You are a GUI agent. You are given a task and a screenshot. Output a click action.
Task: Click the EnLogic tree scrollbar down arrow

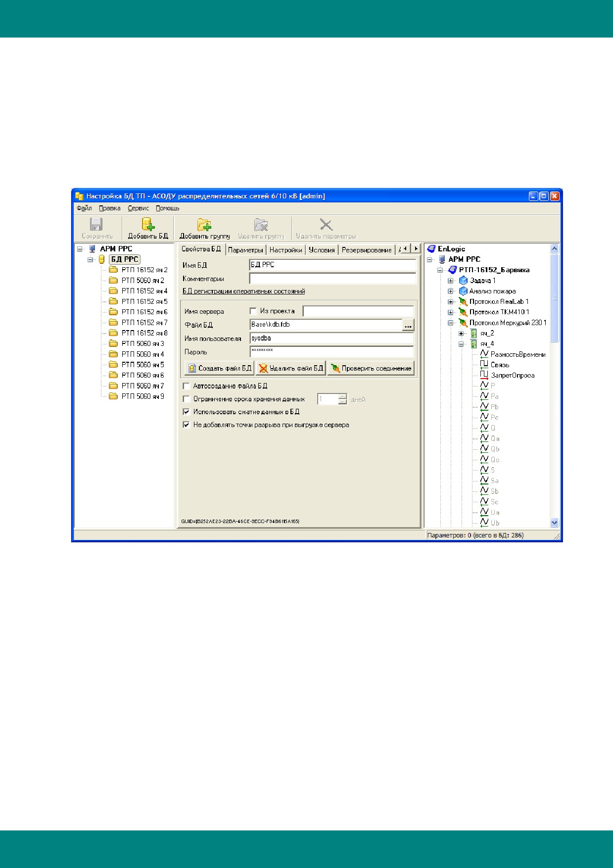pos(554,522)
